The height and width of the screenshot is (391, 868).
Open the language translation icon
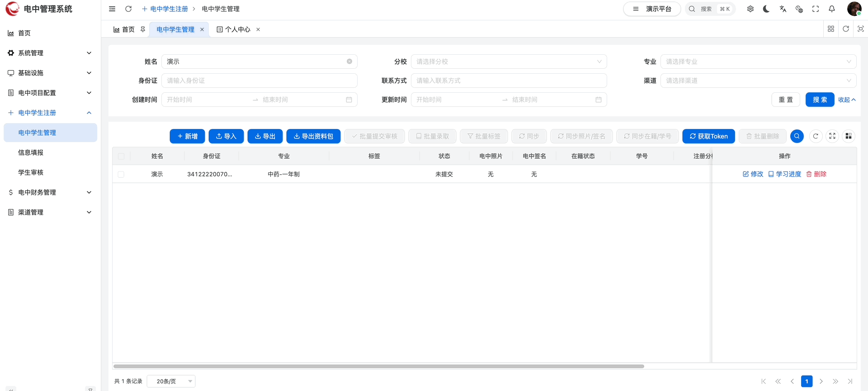click(x=783, y=9)
